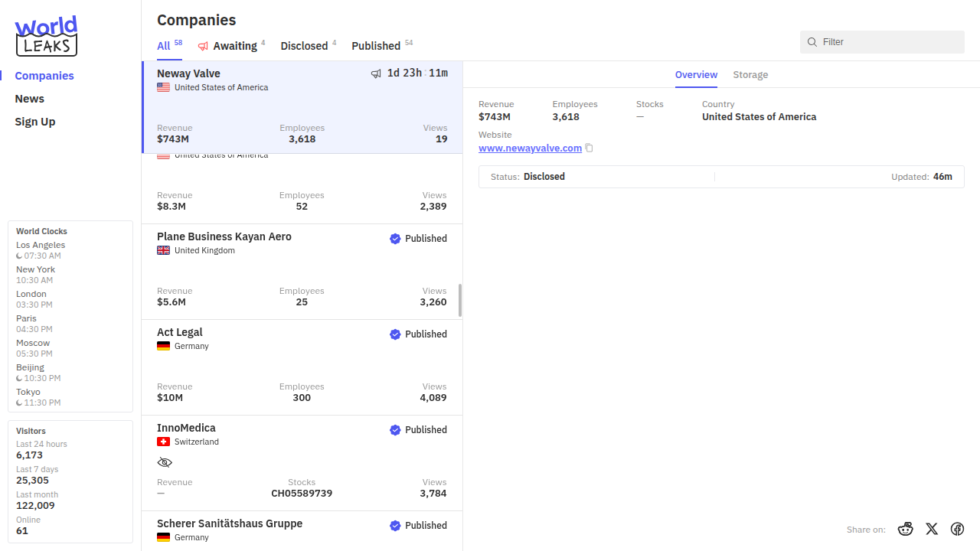Click the 1d 23h 11m countdown timer

coord(417,73)
